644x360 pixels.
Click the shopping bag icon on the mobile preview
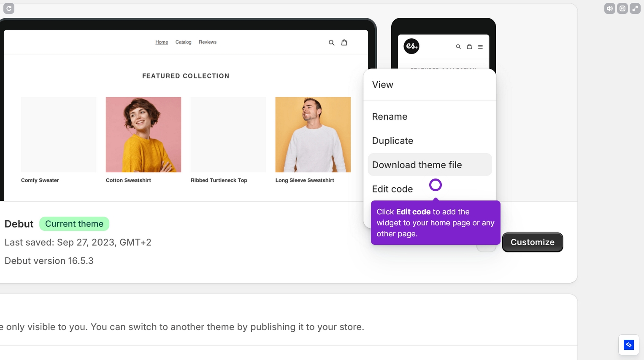[x=469, y=46]
